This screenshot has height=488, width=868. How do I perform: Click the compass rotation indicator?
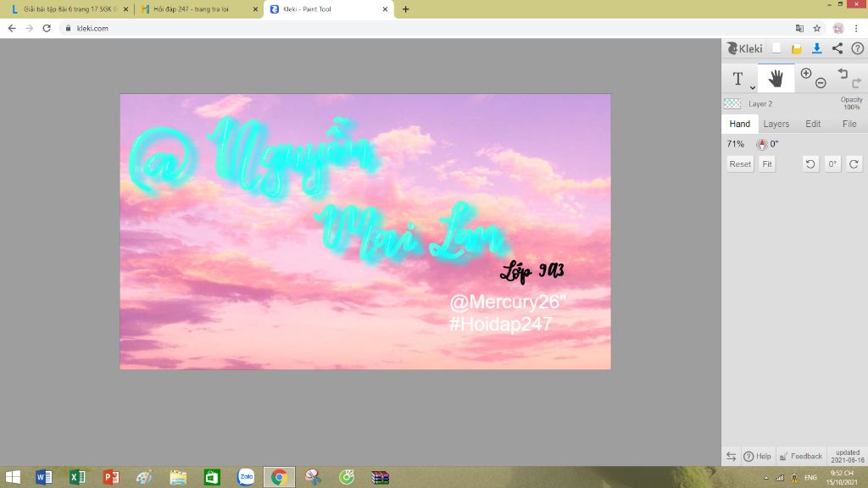coord(762,144)
